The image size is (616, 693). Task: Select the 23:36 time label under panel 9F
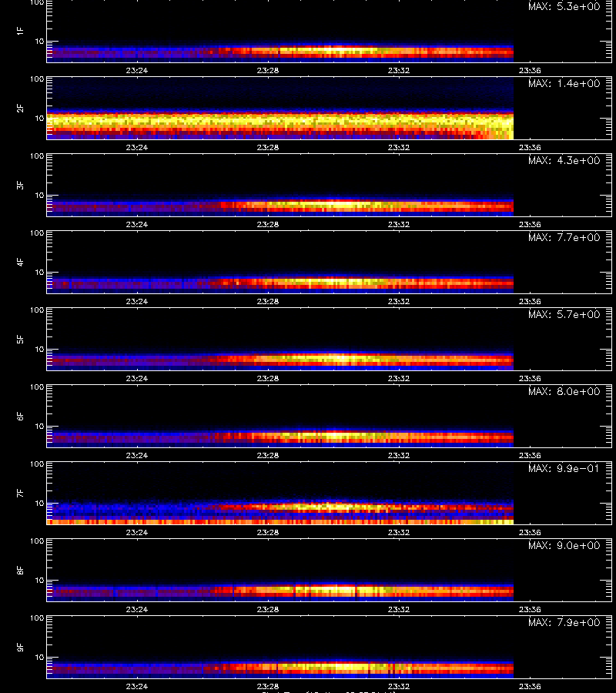point(530,686)
